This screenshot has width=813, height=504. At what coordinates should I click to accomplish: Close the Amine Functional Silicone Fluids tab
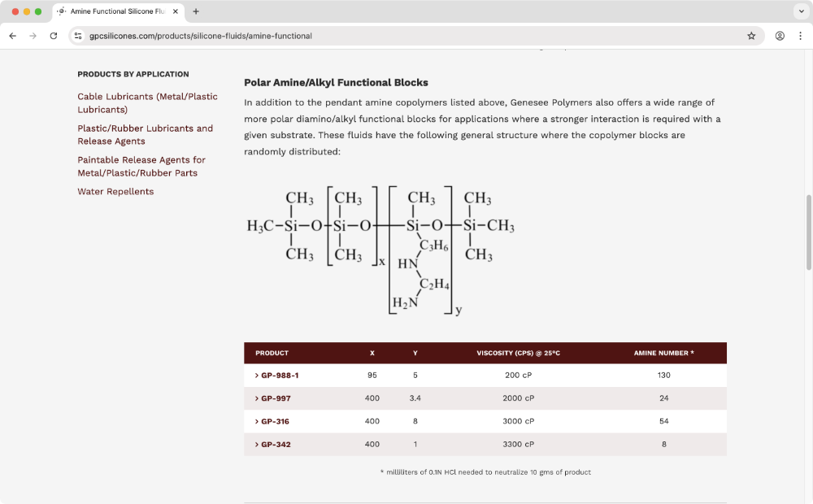(176, 11)
